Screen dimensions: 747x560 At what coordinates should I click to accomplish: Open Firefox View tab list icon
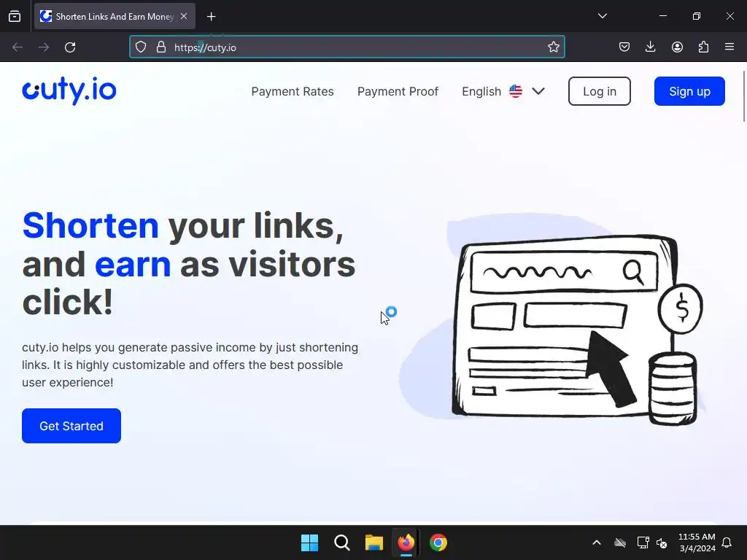click(15, 16)
